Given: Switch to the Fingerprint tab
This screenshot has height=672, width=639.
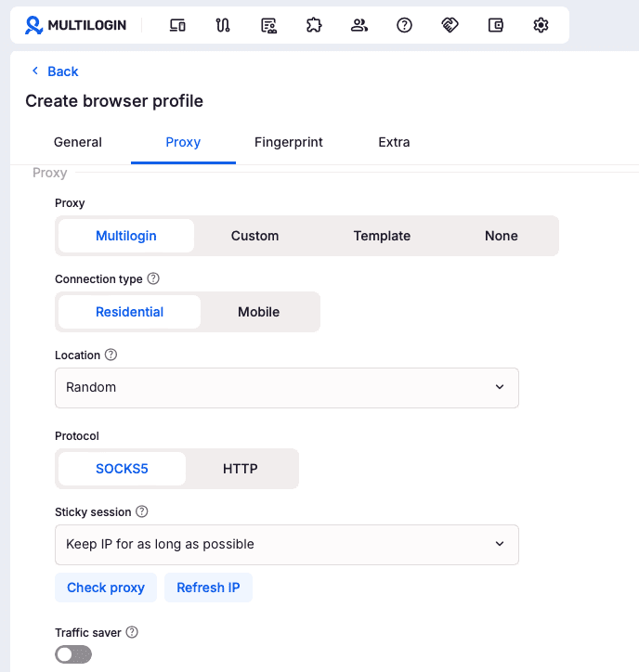Looking at the screenshot, I should (x=289, y=142).
